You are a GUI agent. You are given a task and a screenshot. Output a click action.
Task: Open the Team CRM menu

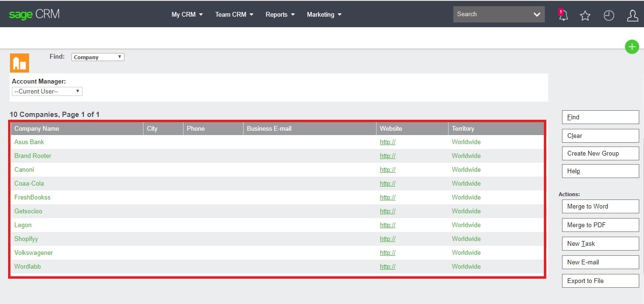[x=234, y=14]
